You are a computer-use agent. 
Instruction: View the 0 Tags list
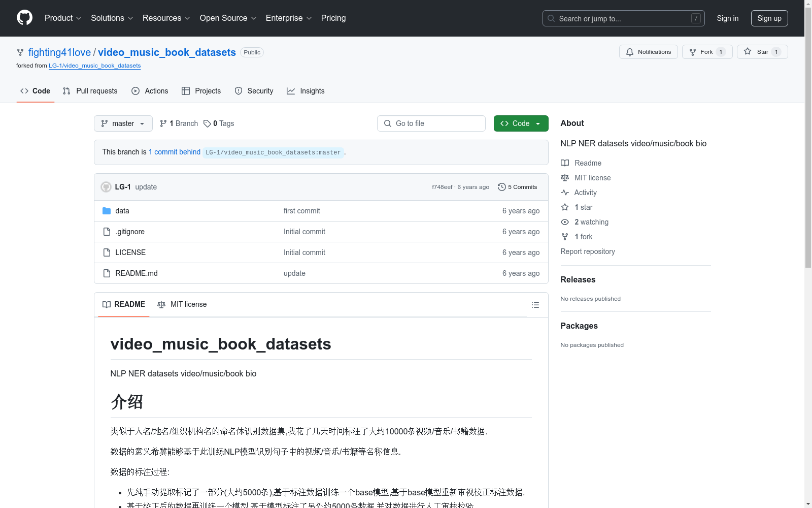219,123
